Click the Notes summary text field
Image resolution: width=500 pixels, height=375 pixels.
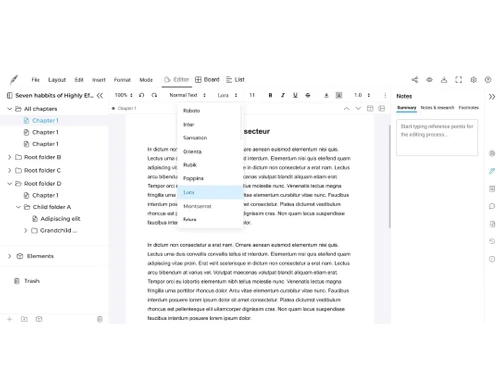(x=437, y=137)
